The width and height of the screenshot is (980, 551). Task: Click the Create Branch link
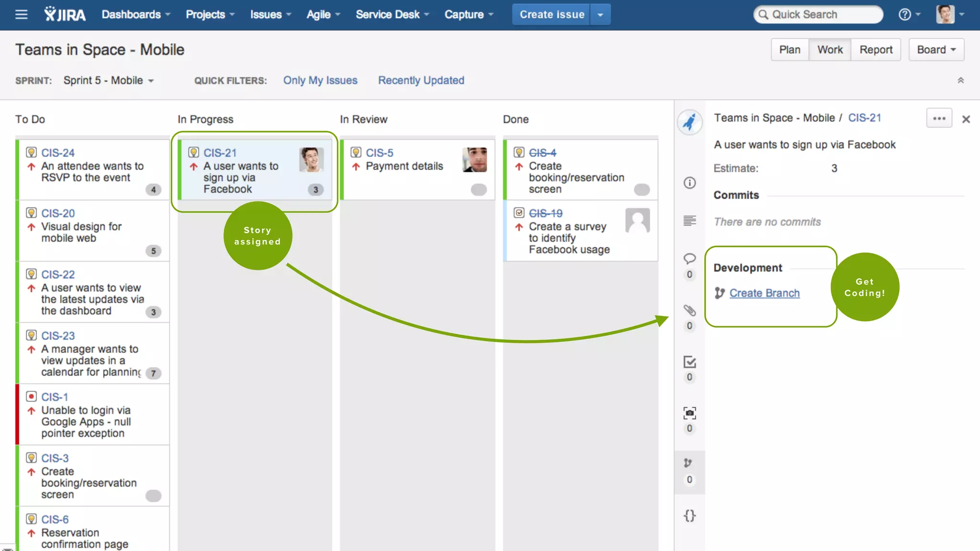point(764,293)
